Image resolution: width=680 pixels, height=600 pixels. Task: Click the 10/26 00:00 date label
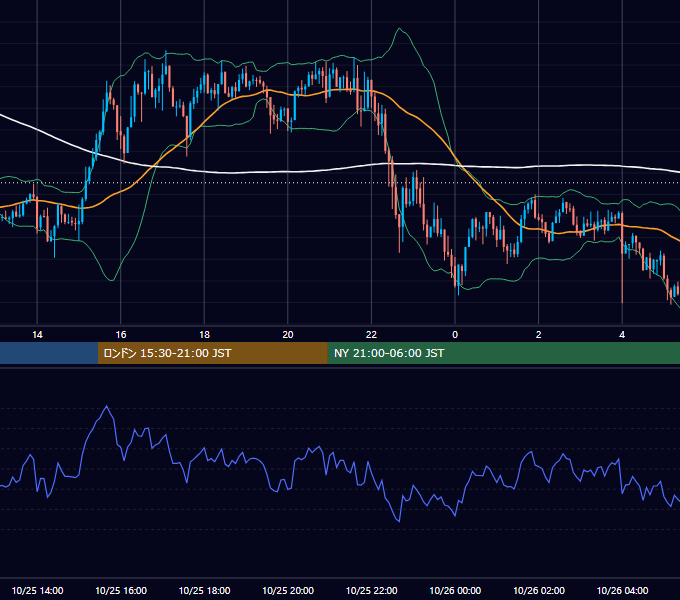pyautogui.click(x=455, y=590)
